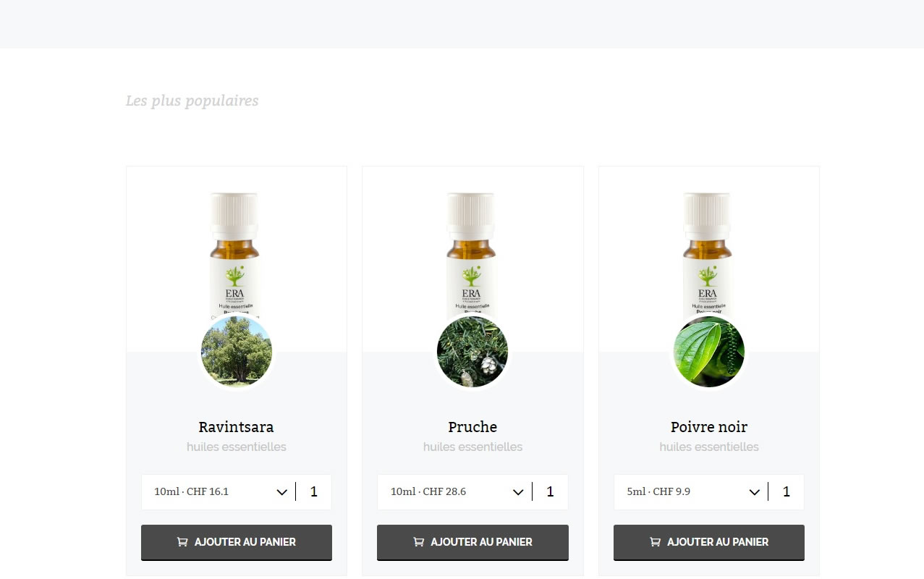The image size is (924, 579).
Task: Open the Ravintsara product title link
Action: (x=237, y=427)
